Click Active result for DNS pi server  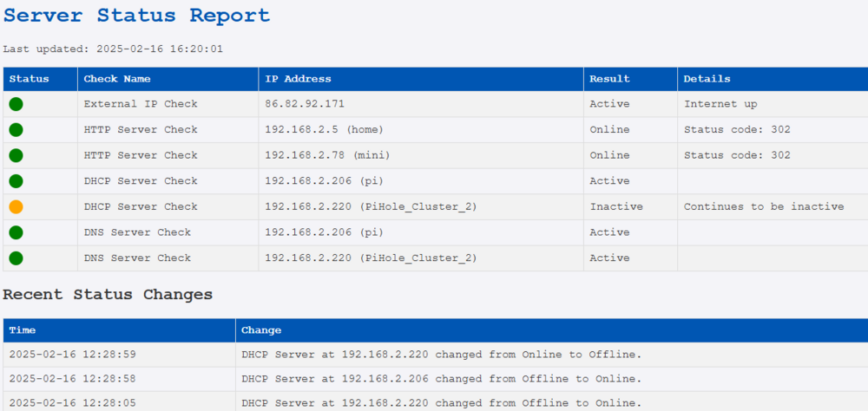[x=609, y=232]
